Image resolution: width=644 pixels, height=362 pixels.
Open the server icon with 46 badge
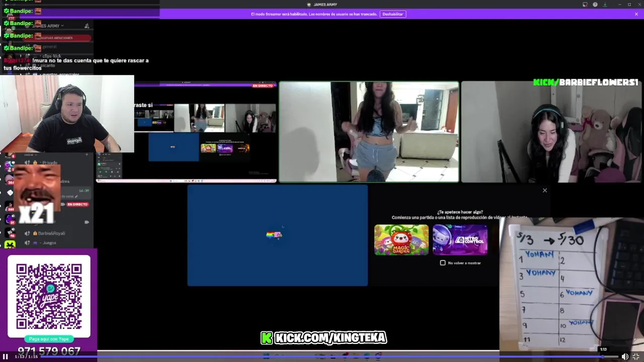click(10, 233)
